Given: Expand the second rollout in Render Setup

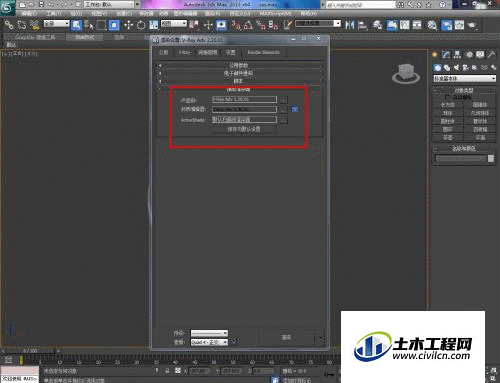Looking at the screenshot, I should 239,73.
